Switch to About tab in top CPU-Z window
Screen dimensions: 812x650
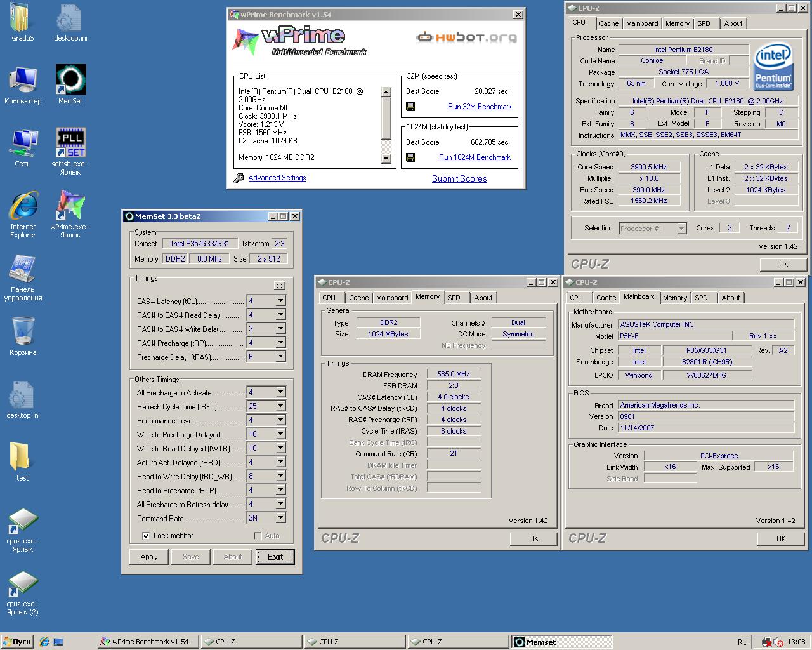(733, 23)
